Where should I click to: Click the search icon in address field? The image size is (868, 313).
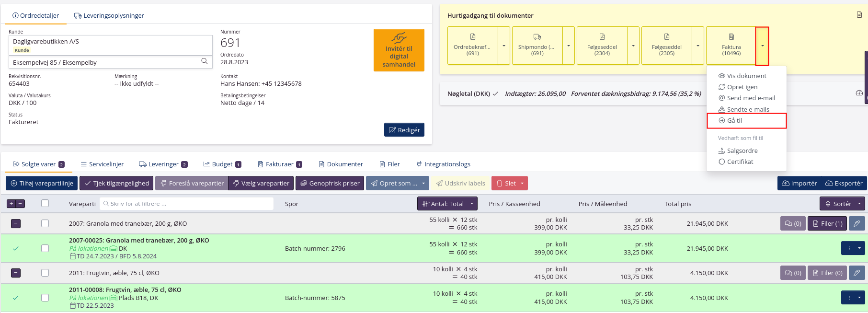[205, 61]
